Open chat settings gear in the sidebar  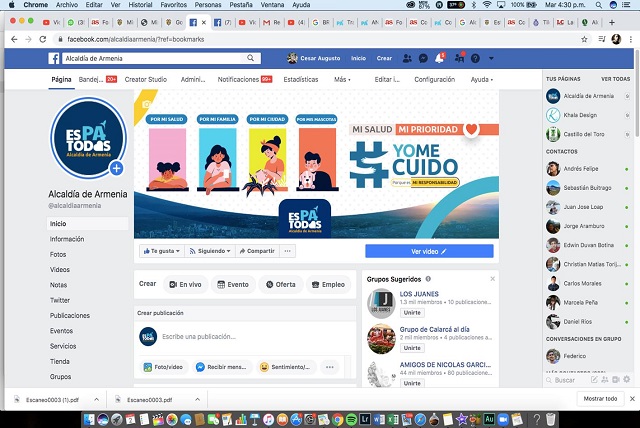(x=627, y=379)
